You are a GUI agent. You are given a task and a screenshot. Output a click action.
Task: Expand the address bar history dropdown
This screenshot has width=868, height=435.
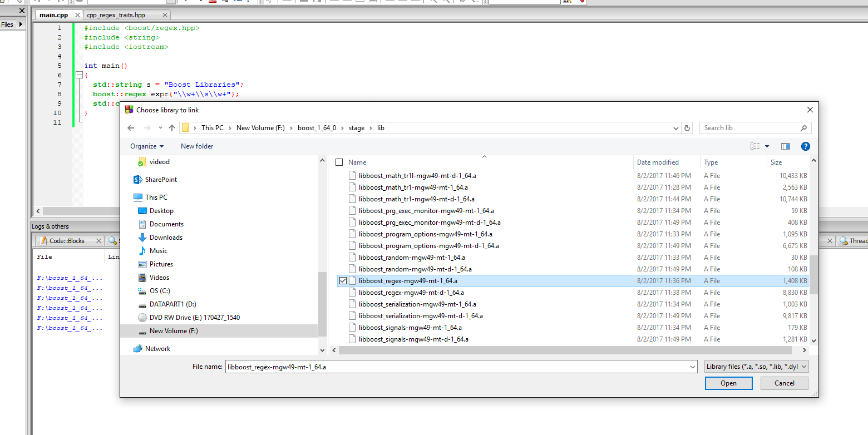click(676, 128)
